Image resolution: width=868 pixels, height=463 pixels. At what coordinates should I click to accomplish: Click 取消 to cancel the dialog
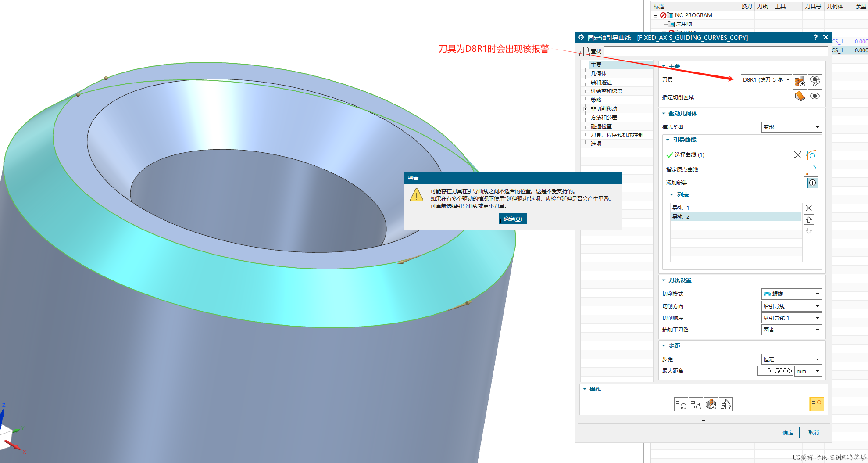(814, 433)
